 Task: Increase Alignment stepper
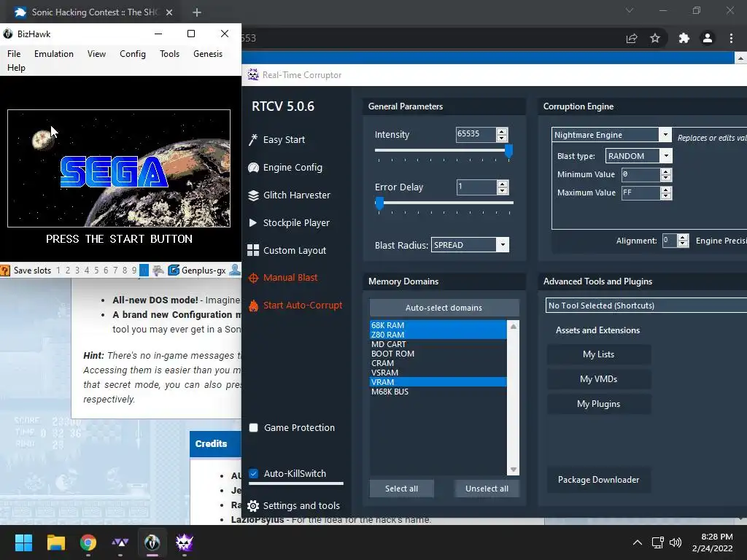683,237
